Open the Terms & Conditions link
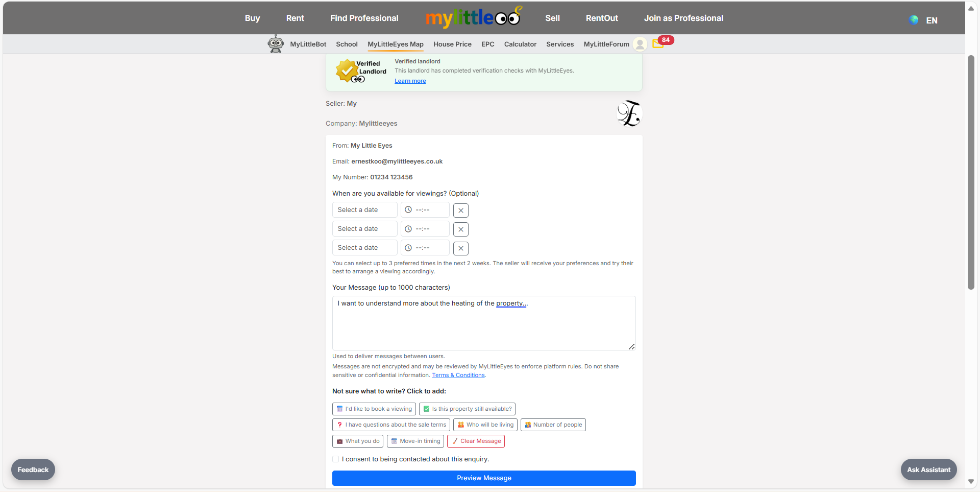The image size is (980, 492). point(458,375)
